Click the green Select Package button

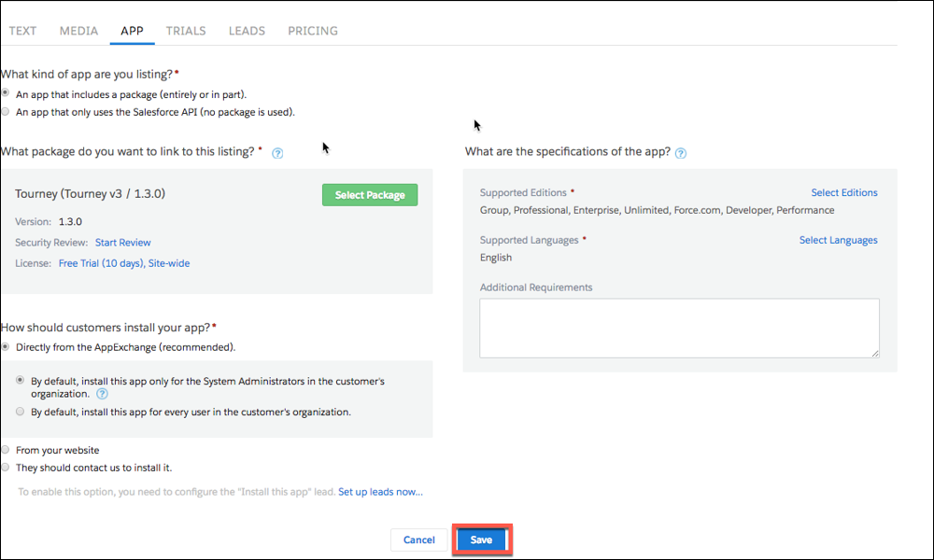[x=370, y=195]
